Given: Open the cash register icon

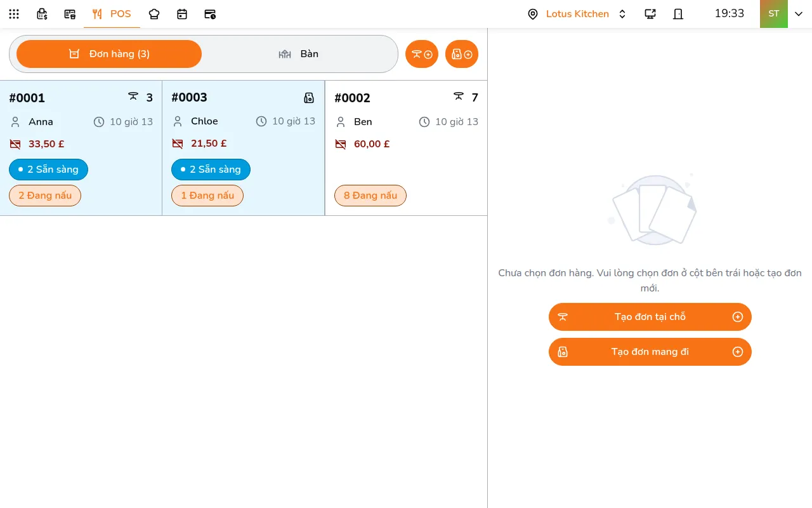Looking at the screenshot, I should (42, 14).
